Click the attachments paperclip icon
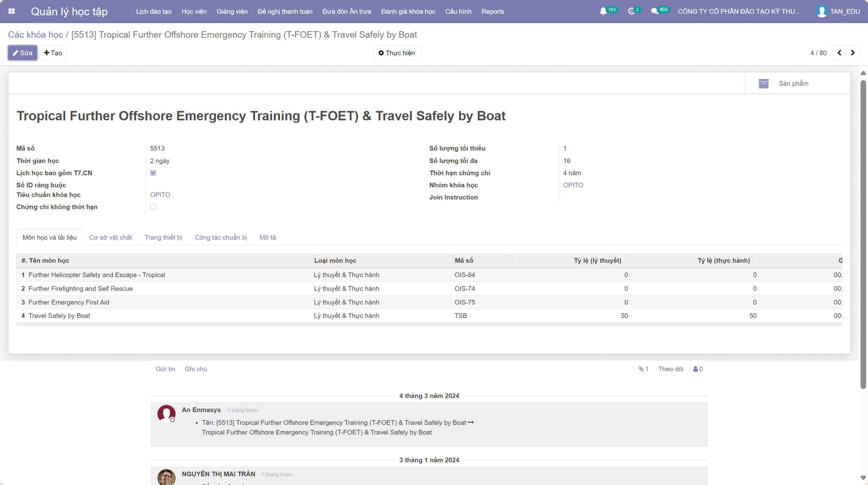The height and width of the screenshot is (485, 868). point(641,369)
